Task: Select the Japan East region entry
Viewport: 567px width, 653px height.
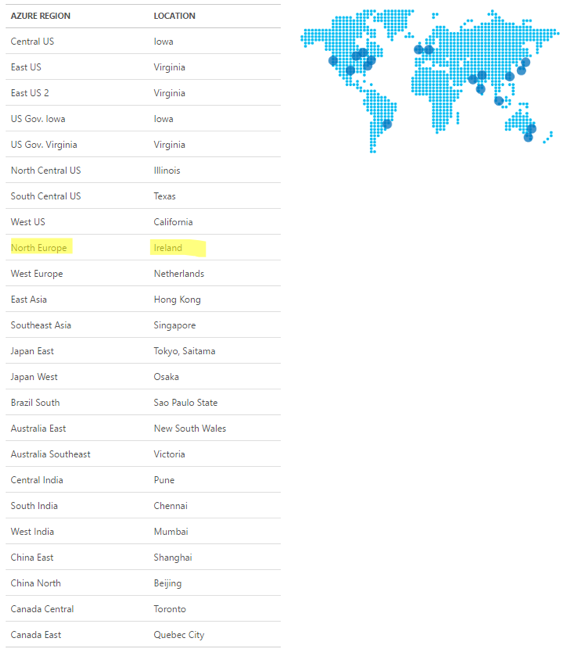Action: [x=32, y=351]
